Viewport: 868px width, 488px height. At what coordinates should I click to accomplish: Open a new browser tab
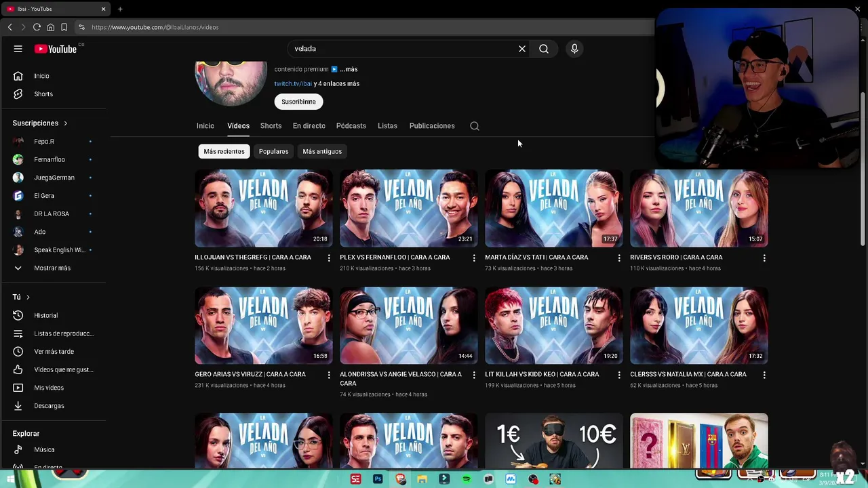(120, 9)
